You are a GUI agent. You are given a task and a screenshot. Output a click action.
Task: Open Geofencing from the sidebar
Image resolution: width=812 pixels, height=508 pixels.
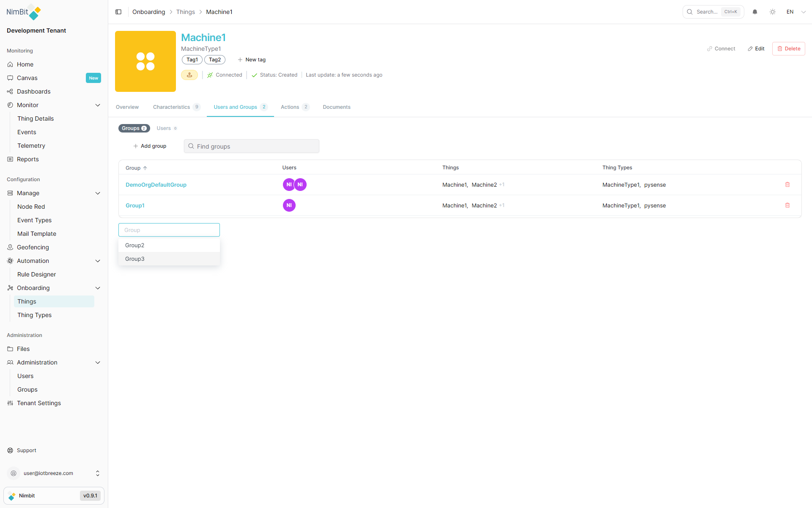pos(33,247)
